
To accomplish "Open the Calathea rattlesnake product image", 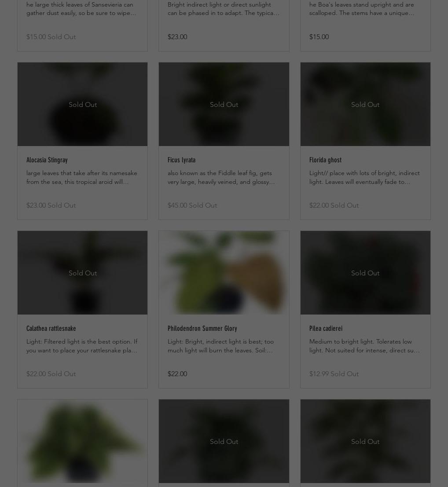I will [82, 273].
